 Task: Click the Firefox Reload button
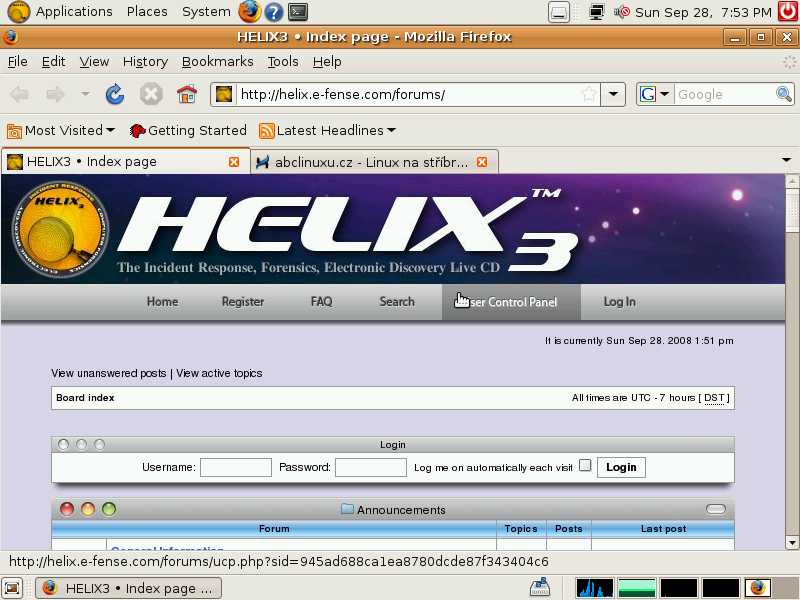115,94
